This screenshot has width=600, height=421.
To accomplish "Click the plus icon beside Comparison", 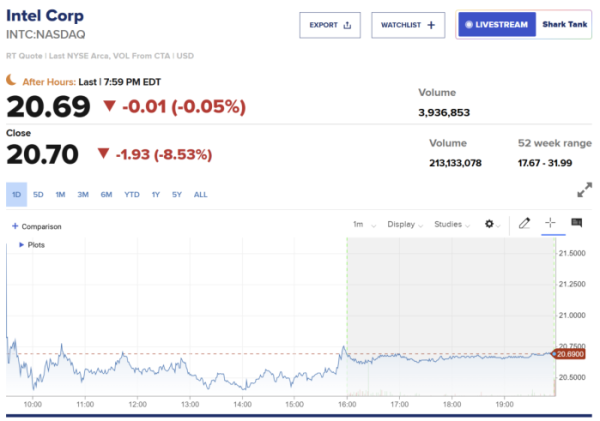I will coord(15,226).
